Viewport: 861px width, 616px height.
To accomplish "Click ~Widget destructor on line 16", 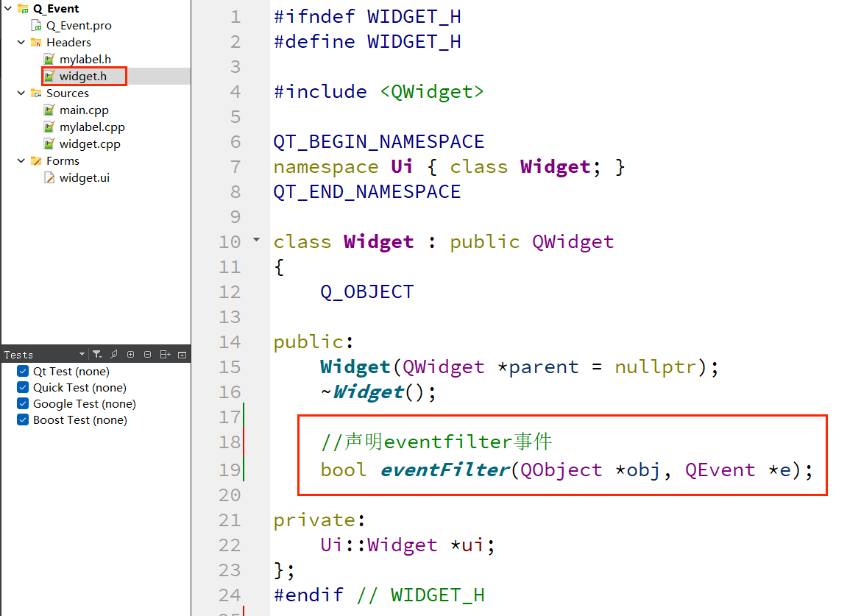I will pyautogui.click(x=362, y=392).
